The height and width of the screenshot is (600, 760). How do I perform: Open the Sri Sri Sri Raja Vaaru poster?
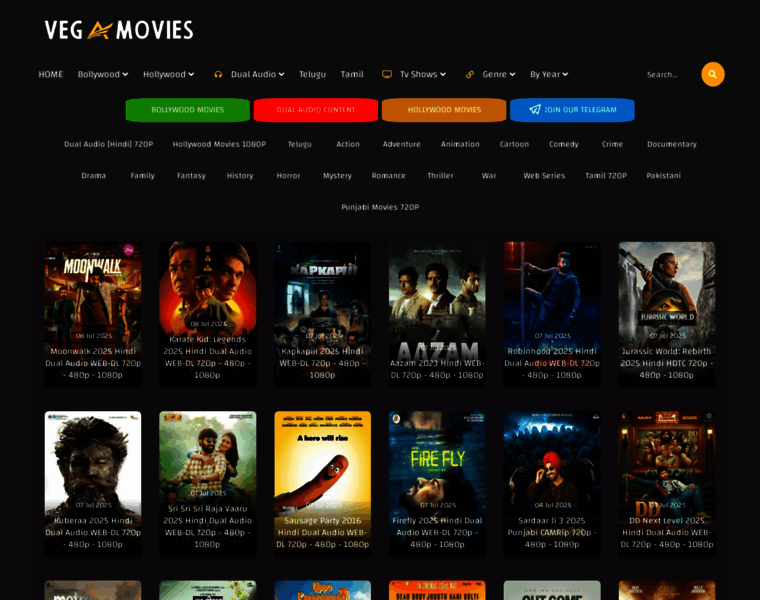tap(207, 484)
